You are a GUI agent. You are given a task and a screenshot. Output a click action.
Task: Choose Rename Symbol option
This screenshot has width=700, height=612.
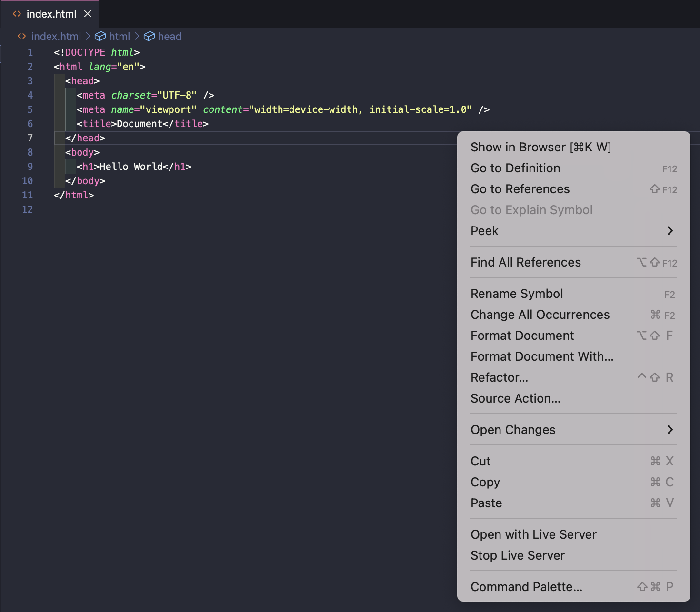[517, 294]
